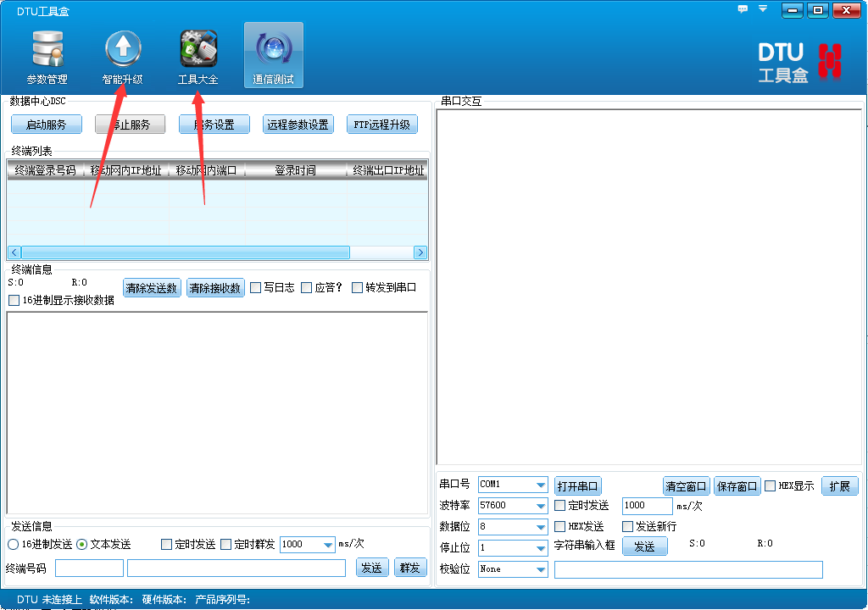Viewport: 868px width, 610px height.
Task: Check 16进制显示接收数据 option
Action: point(14,301)
